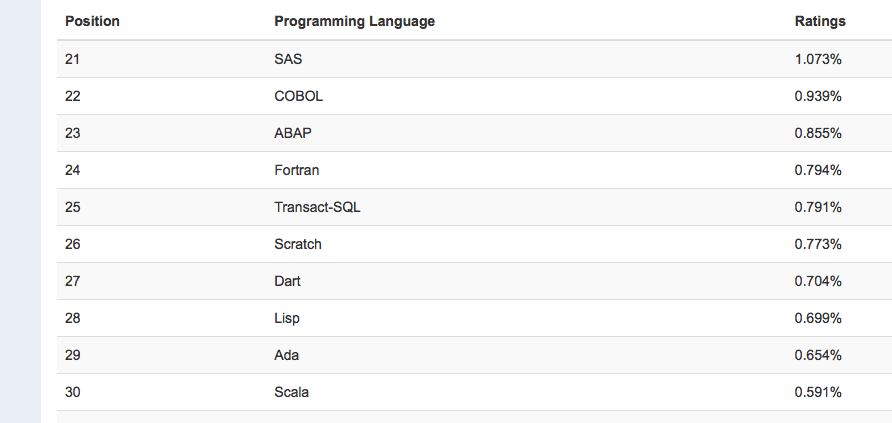Click position number 26
This screenshot has height=423, width=892.
72,244
